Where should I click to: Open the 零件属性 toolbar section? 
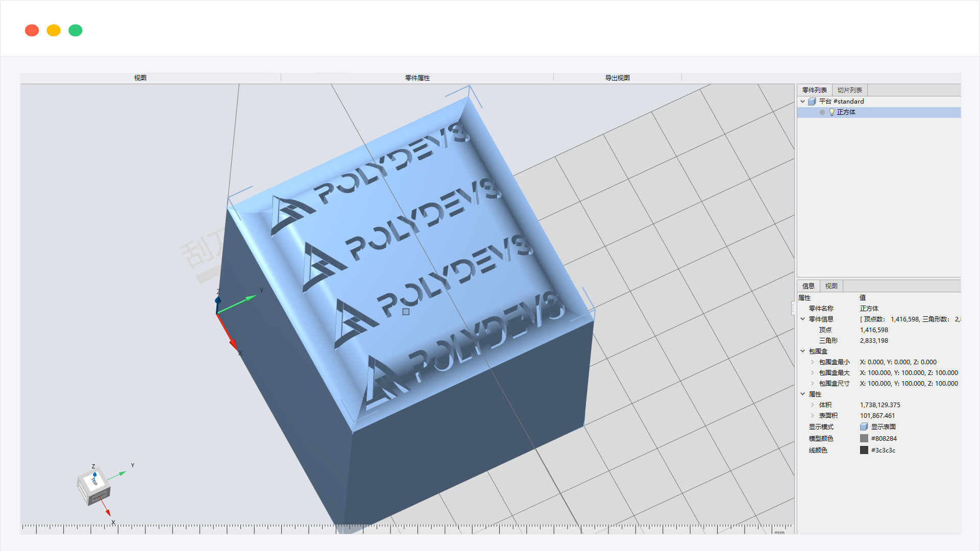tap(418, 78)
